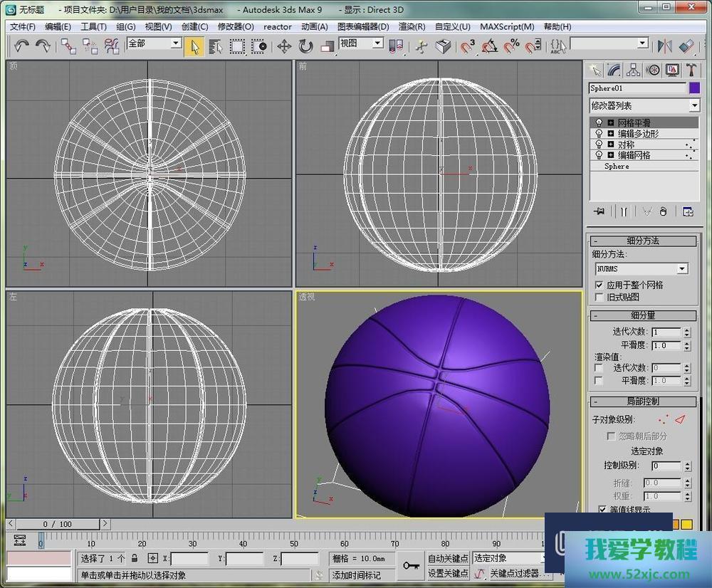Select the Select and Rotate tool

point(306,46)
